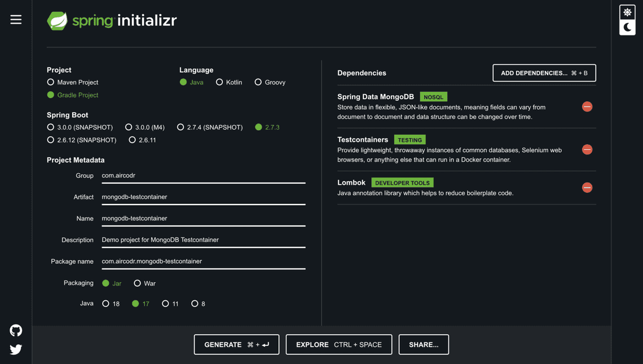Open the GitHub link icon
This screenshot has height=364, width=643.
16,330
